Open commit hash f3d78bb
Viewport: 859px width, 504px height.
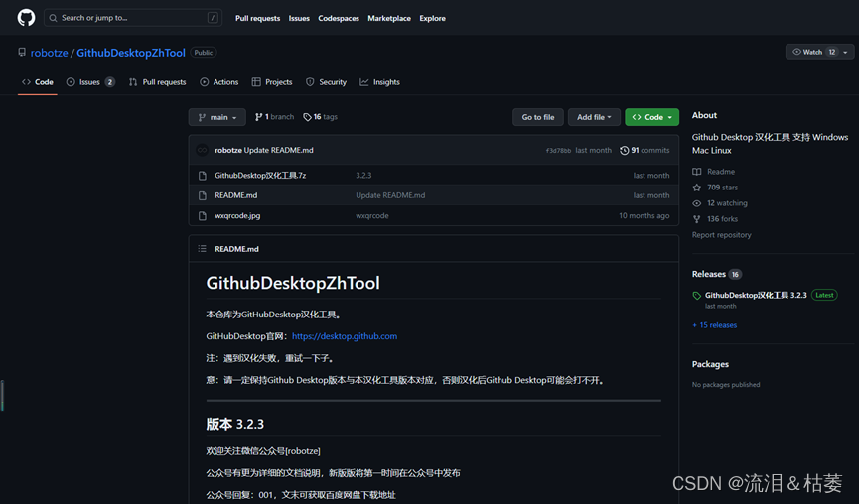(558, 151)
